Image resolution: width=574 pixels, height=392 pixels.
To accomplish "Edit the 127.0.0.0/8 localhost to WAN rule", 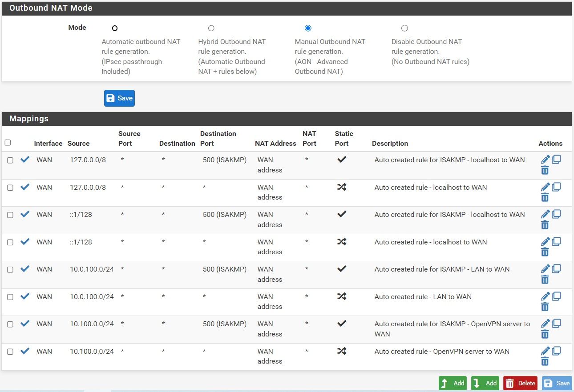I will pyautogui.click(x=546, y=187).
